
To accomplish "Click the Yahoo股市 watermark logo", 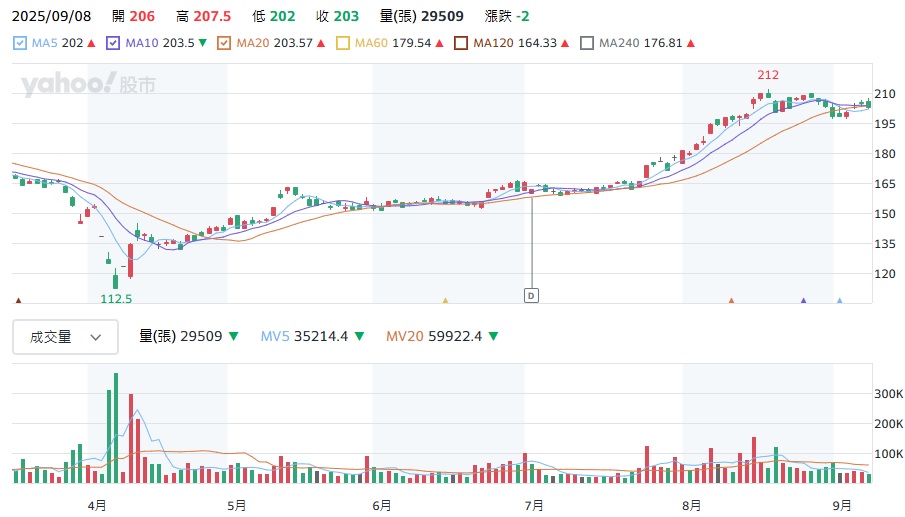I will (x=88, y=85).
